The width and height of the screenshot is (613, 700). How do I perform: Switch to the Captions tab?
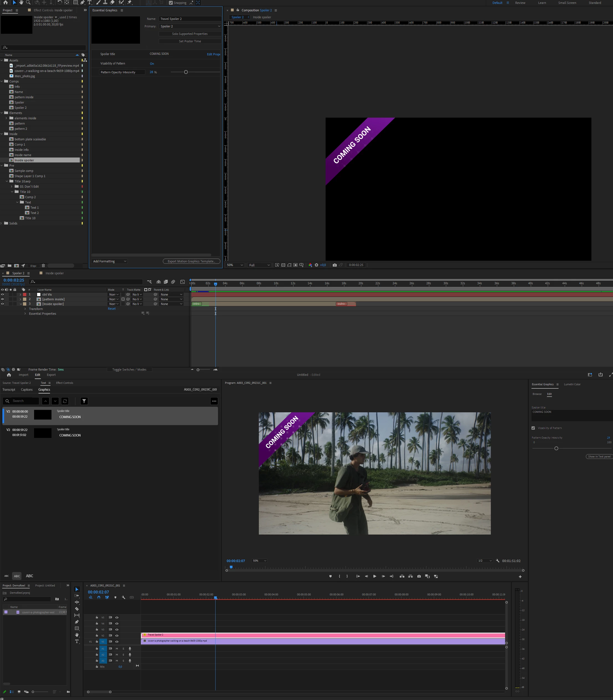point(27,389)
